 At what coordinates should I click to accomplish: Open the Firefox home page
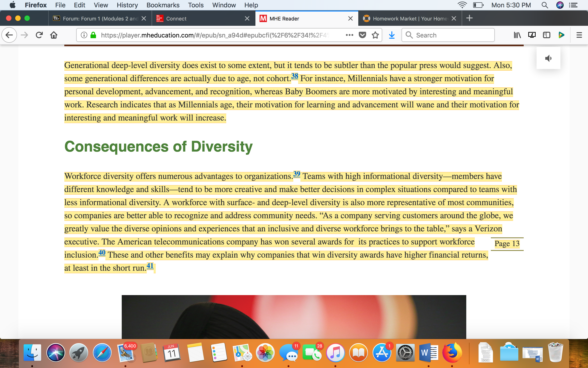coord(54,35)
